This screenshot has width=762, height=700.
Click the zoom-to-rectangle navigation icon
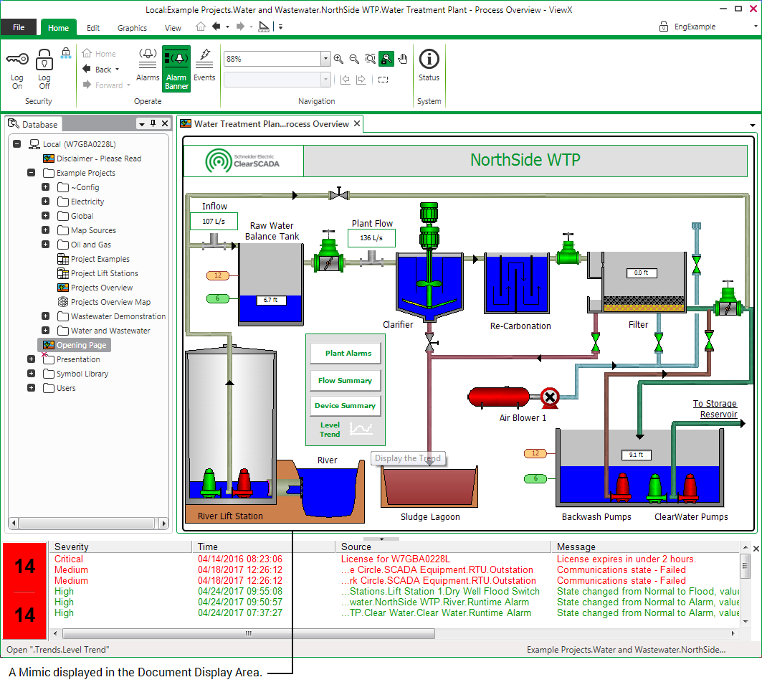click(371, 59)
